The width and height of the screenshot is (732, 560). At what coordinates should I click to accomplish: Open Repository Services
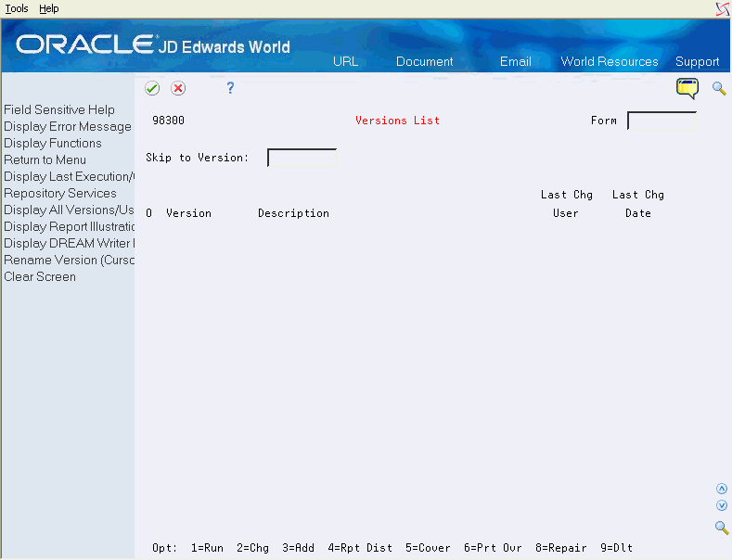[x=60, y=193]
